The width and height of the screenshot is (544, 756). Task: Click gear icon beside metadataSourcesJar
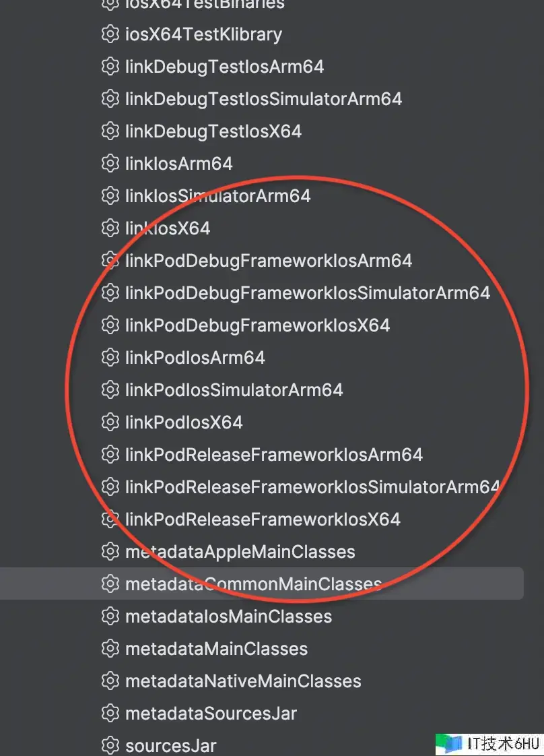pos(110,713)
